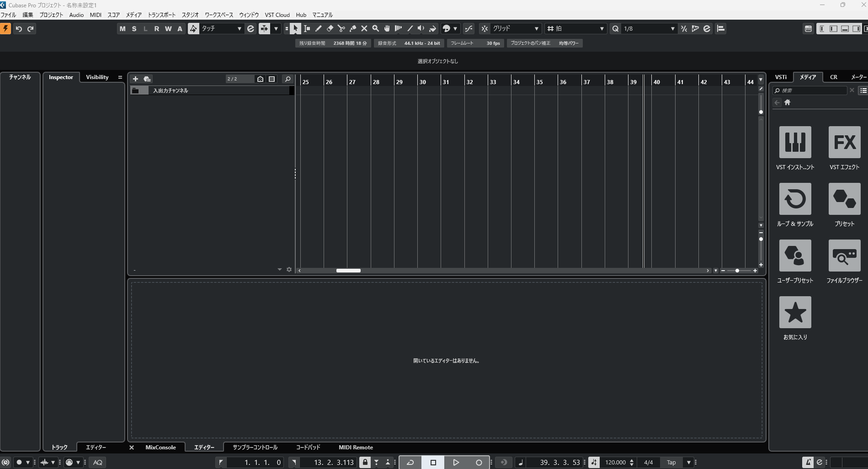
Task: Click the add track plus icon
Action: 135,79
